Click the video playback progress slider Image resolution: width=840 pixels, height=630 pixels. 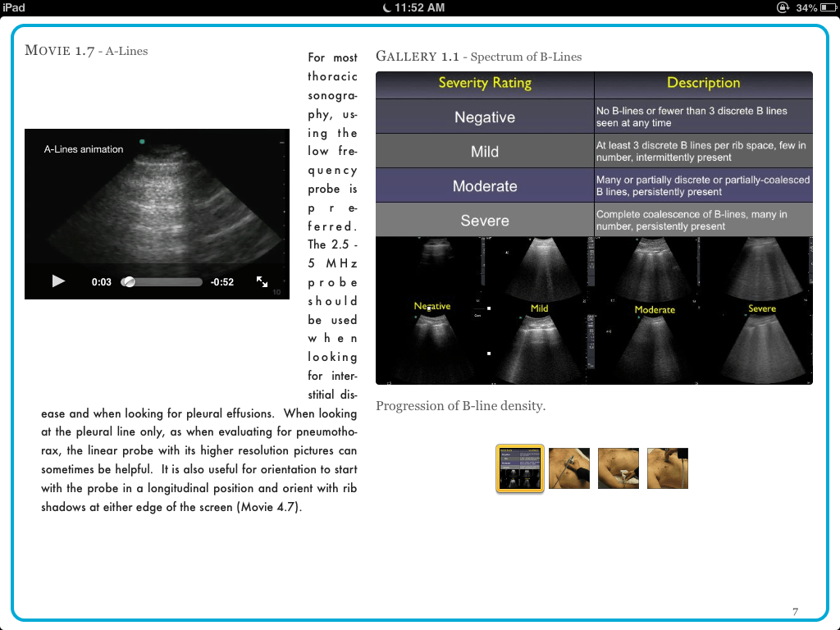tap(162, 281)
